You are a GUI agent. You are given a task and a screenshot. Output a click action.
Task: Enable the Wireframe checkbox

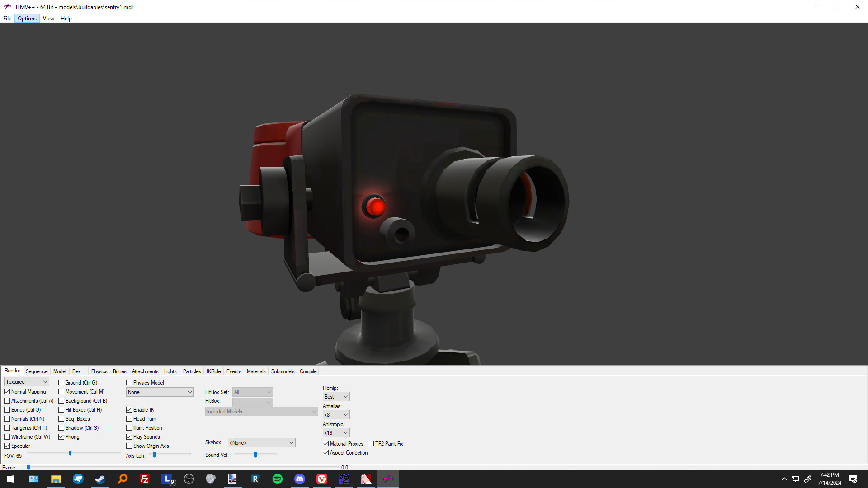point(7,437)
